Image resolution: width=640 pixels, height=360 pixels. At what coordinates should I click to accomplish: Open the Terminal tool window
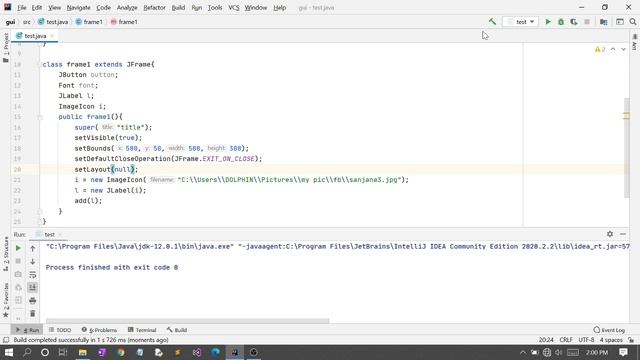(x=142, y=330)
